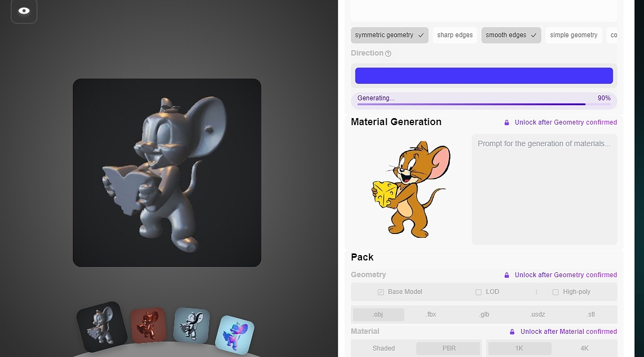Select the blue normal map style thumbnail
The width and height of the screenshot is (644, 357).
[234, 334]
